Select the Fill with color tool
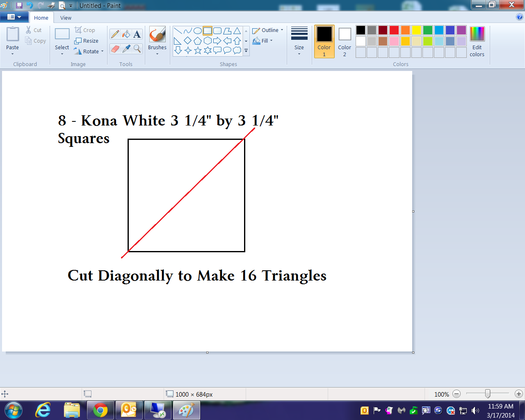 click(126, 34)
